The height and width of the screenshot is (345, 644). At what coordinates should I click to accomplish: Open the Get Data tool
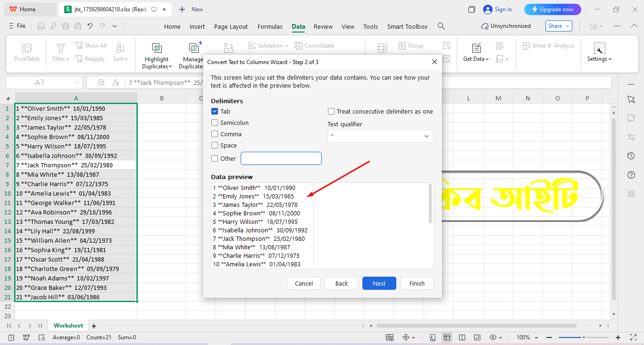[x=476, y=48]
